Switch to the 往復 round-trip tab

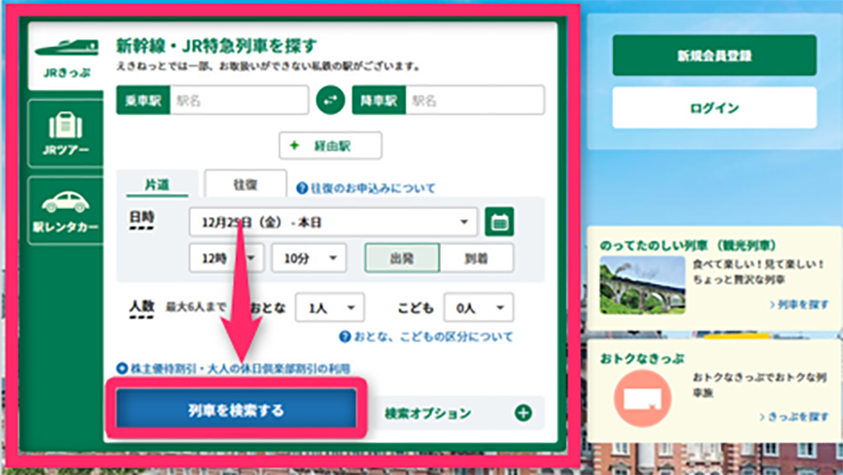pyautogui.click(x=246, y=184)
